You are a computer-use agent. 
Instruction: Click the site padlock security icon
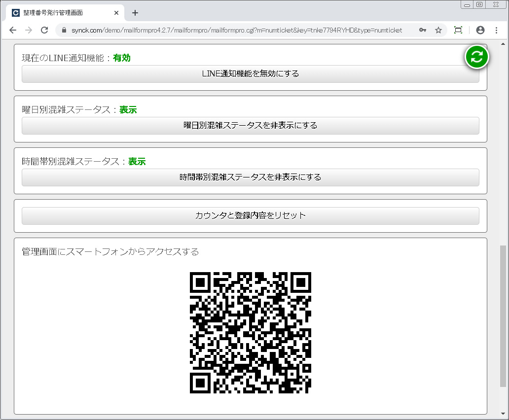[64, 30]
